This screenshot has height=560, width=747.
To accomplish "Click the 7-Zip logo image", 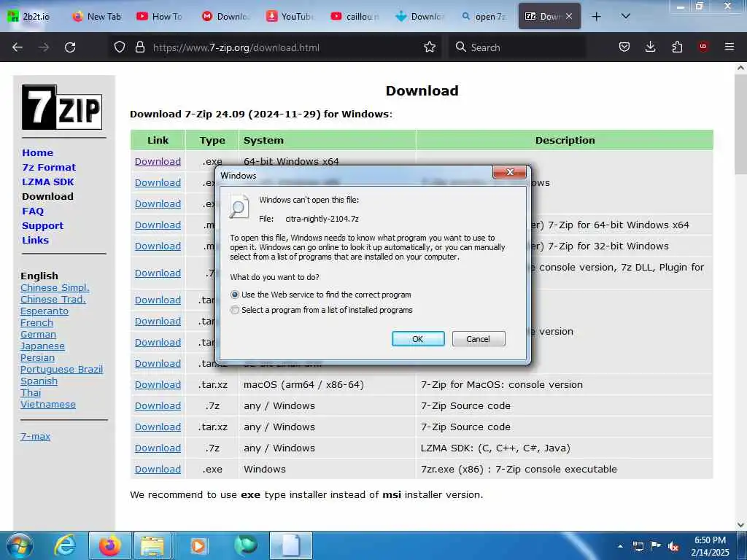I will [x=62, y=107].
